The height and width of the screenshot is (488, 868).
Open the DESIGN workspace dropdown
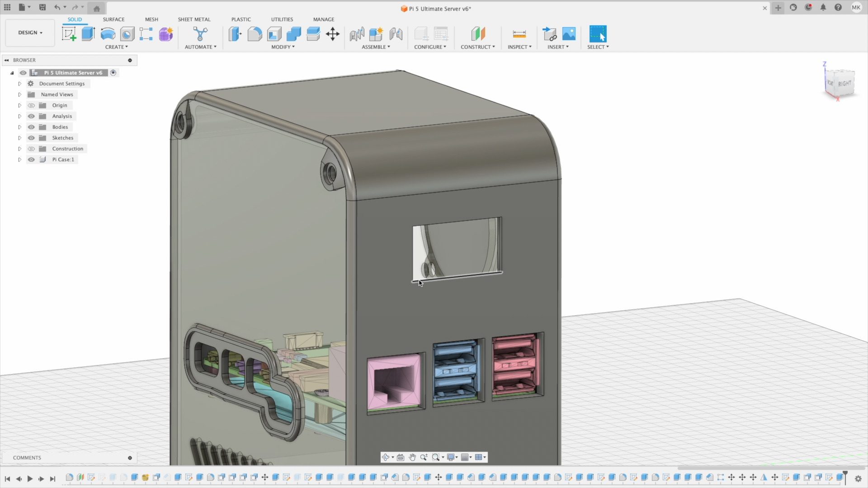[30, 33]
